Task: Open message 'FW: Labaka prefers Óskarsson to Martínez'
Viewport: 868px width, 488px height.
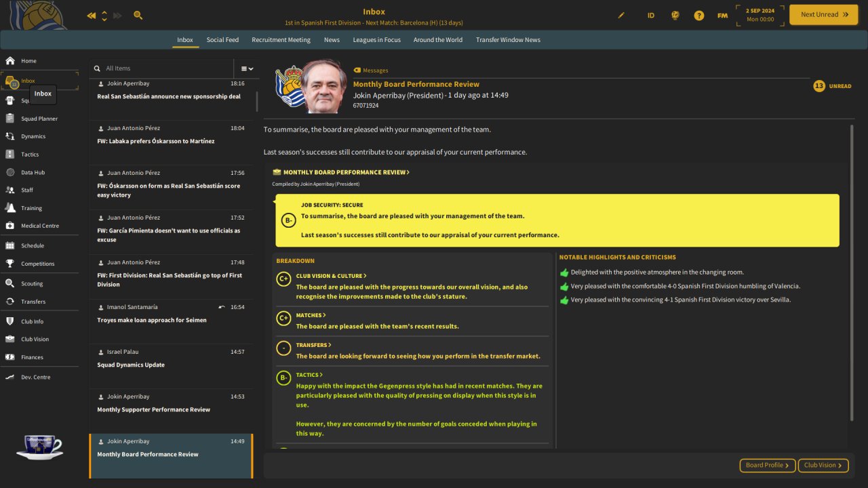Action: [x=170, y=141]
